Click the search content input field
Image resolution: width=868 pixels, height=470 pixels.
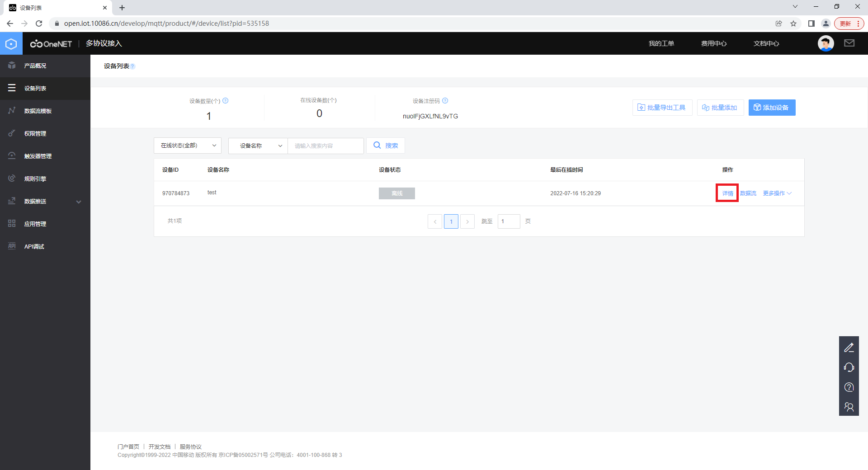click(325, 146)
